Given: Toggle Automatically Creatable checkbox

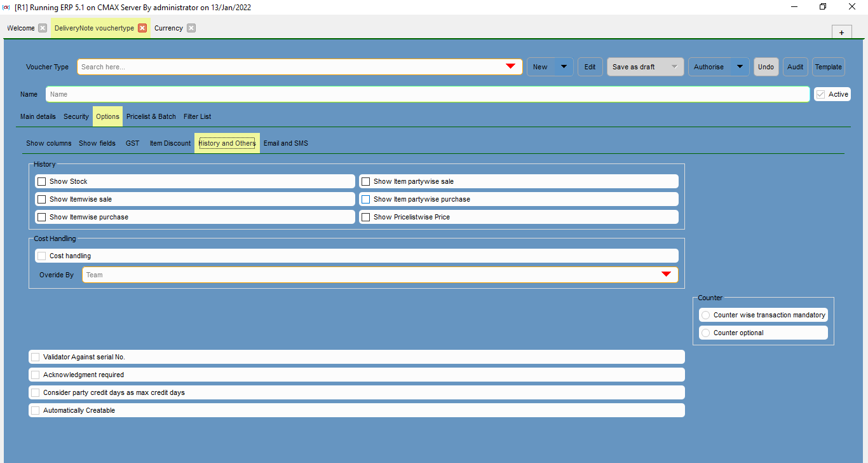Looking at the screenshot, I should coord(36,410).
